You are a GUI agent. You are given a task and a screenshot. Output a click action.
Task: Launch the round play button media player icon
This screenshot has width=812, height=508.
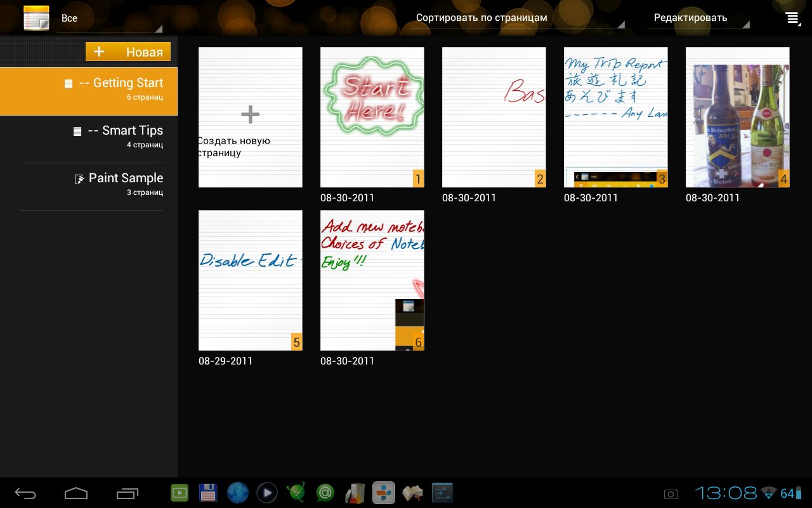[267, 493]
